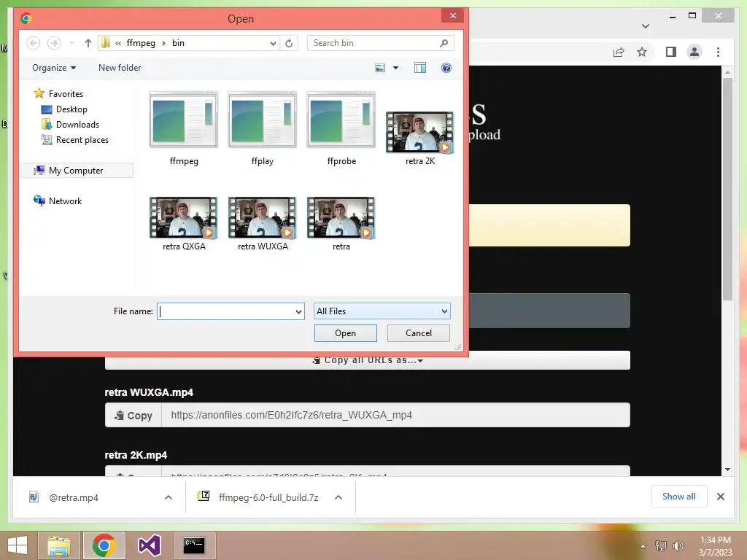
Task: Select the retra video file
Action: [341, 224]
